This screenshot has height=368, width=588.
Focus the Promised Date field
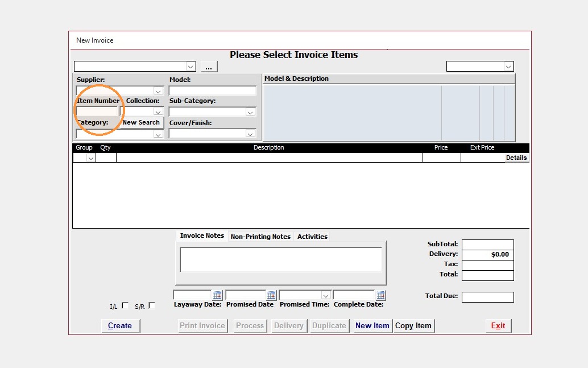coord(246,295)
